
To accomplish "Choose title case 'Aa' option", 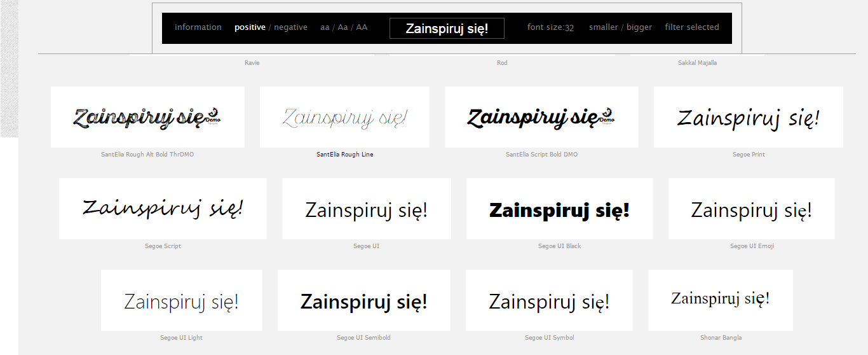I will [x=342, y=27].
